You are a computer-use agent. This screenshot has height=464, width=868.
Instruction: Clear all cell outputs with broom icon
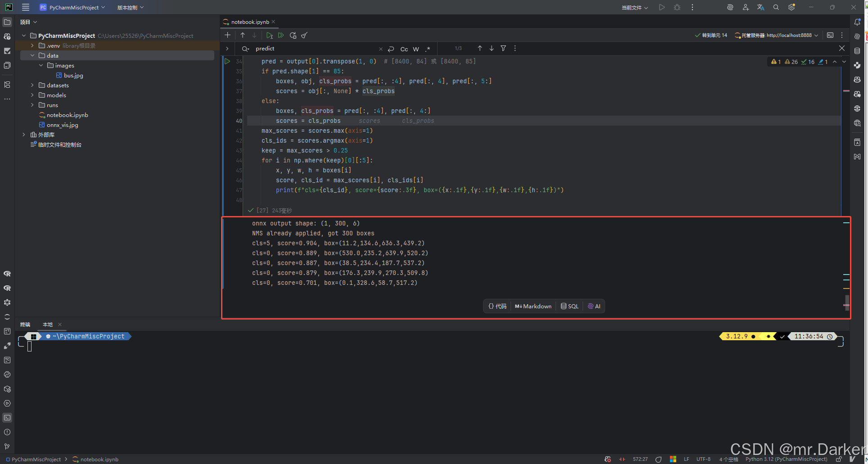[304, 35]
